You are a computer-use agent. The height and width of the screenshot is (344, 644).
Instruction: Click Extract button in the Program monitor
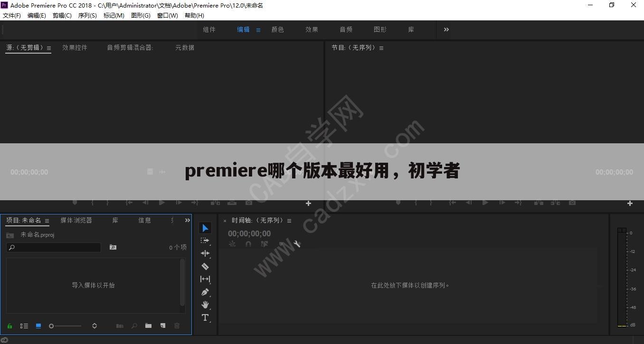click(555, 202)
